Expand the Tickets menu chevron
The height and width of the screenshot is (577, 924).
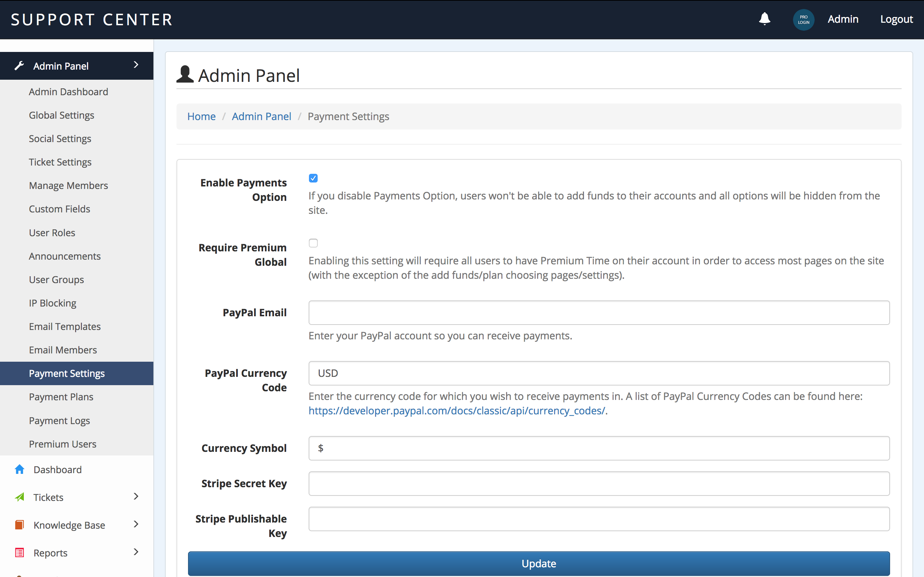tap(136, 497)
